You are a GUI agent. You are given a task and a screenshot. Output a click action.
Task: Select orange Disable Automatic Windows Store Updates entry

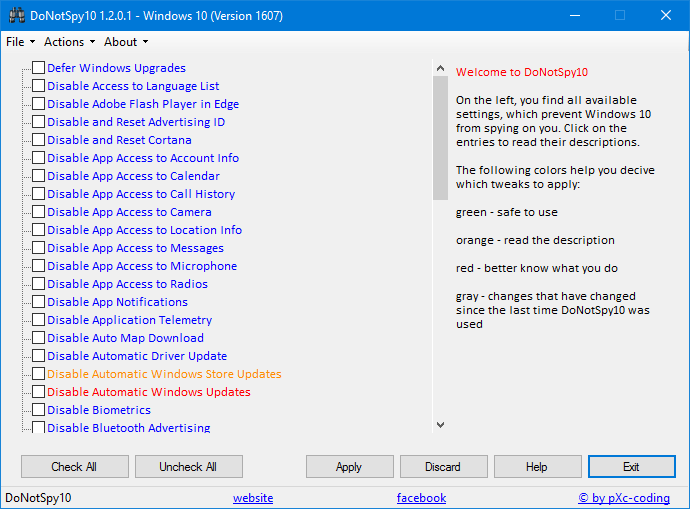point(165,374)
